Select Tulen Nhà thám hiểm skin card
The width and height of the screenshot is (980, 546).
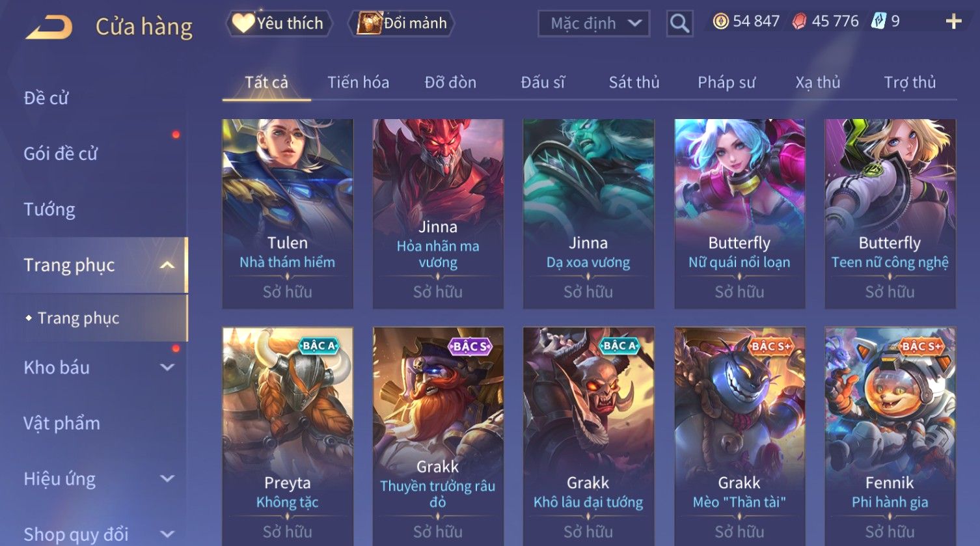tap(288, 213)
